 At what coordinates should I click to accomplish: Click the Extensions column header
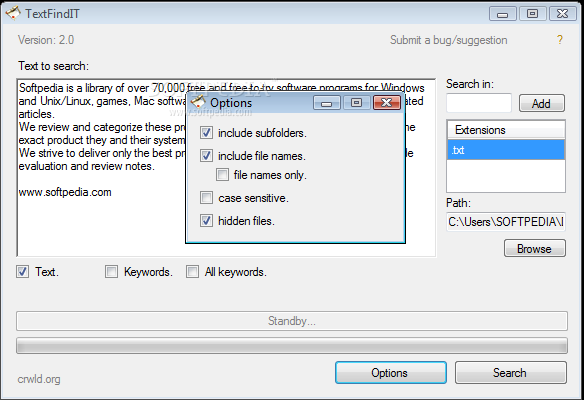506,130
